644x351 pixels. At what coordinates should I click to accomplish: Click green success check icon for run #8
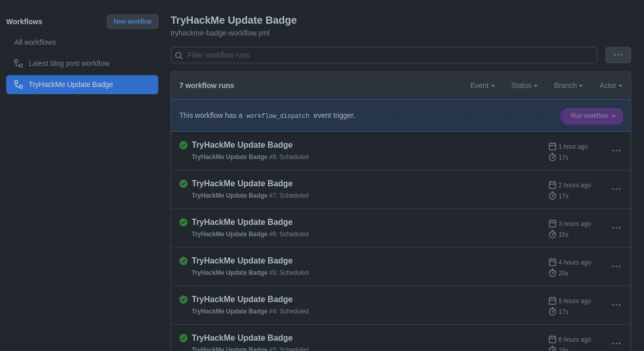(183, 145)
